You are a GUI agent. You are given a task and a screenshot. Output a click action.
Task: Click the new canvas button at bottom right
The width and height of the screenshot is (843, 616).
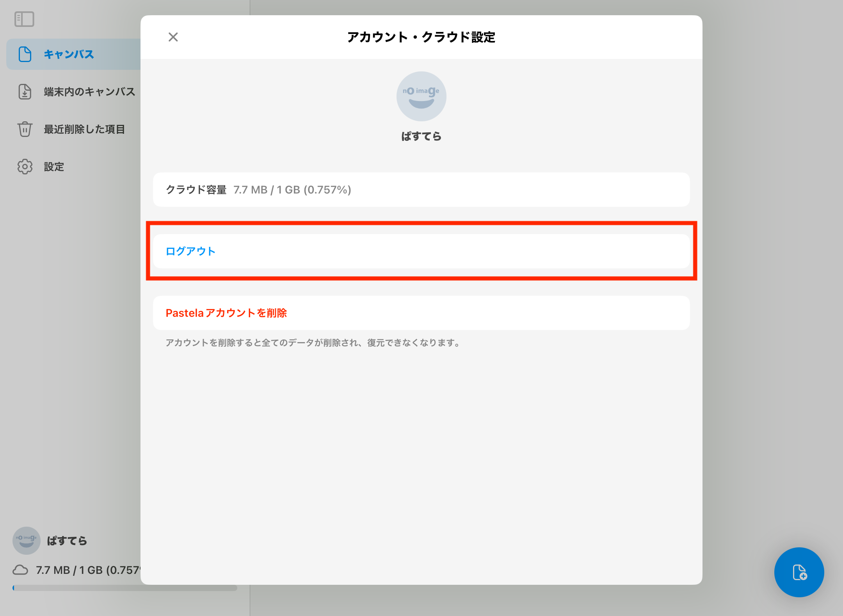pos(799,572)
